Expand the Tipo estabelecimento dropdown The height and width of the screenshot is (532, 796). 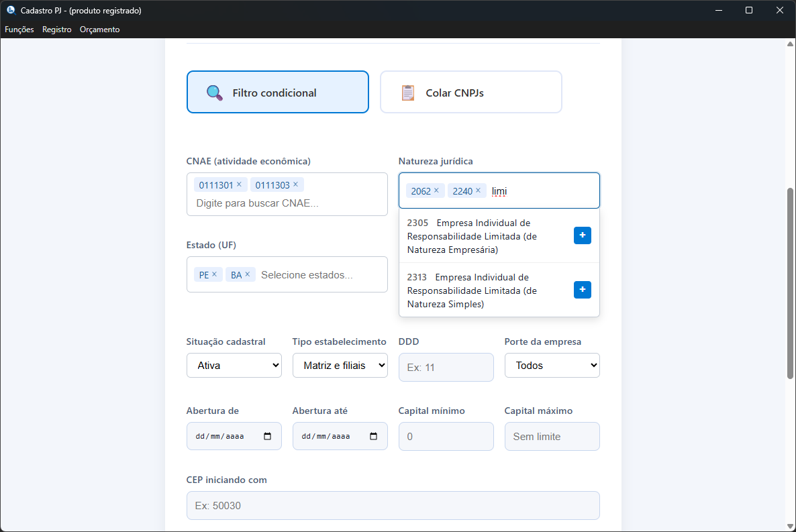click(340, 366)
